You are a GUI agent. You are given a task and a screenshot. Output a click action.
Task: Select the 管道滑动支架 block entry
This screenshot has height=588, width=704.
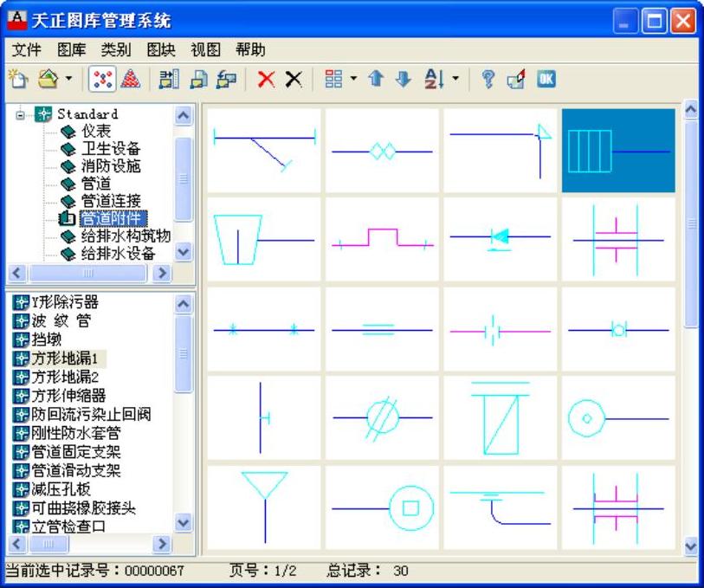tap(76, 471)
